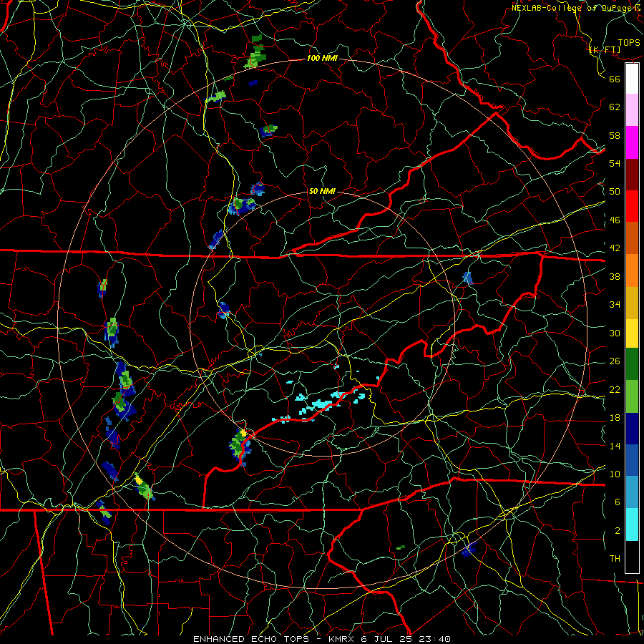Click the "100 NMI" range ring label

(x=322, y=59)
